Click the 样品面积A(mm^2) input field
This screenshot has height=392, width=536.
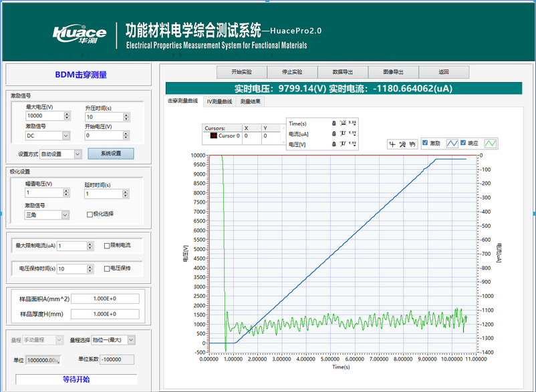click(105, 299)
